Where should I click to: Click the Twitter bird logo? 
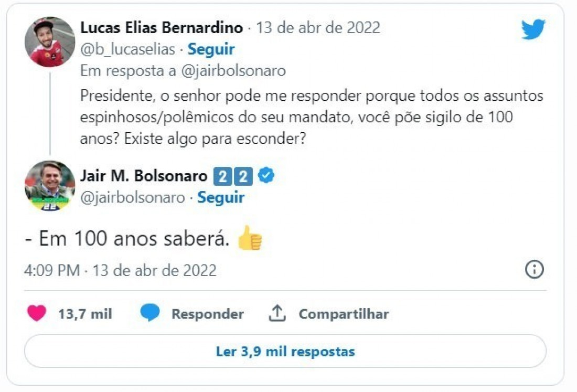[x=533, y=29]
